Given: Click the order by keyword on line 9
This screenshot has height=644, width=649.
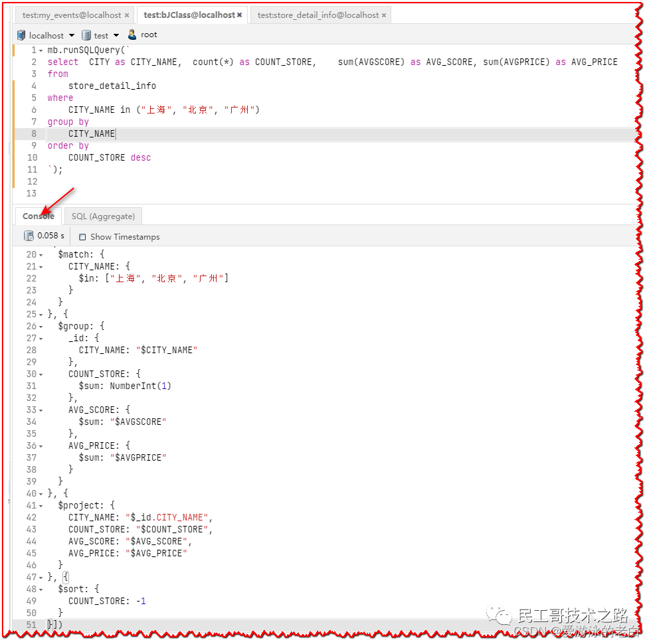Looking at the screenshot, I should [68, 146].
